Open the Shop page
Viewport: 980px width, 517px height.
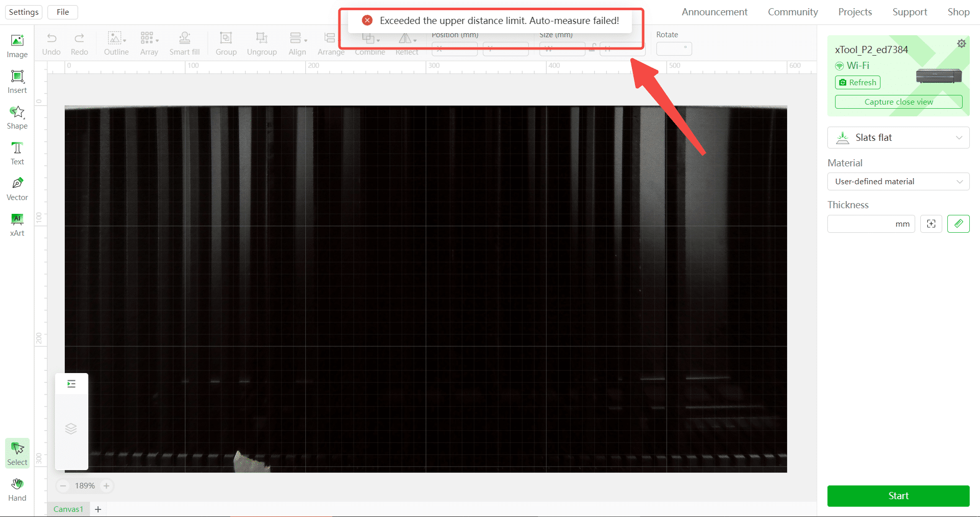click(x=959, y=12)
